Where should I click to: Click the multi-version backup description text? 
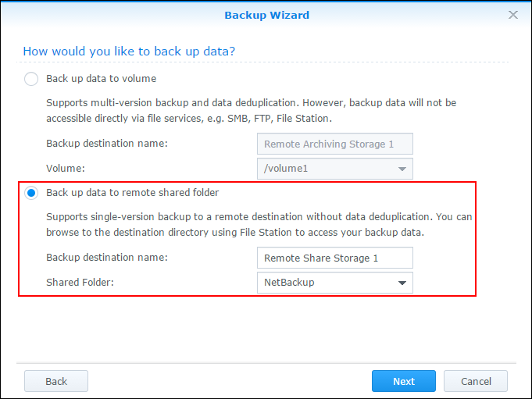point(251,111)
